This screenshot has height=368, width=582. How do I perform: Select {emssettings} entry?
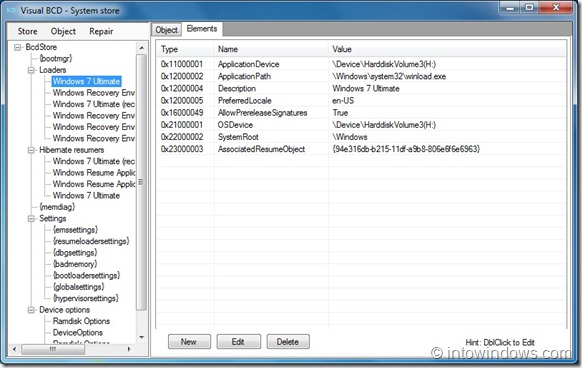(x=75, y=230)
